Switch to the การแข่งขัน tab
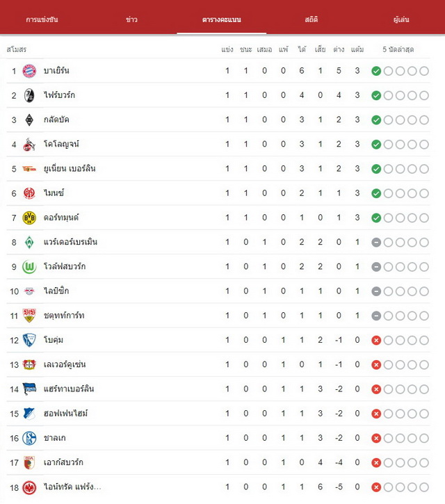The width and height of the screenshot is (445, 504). pos(42,19)
